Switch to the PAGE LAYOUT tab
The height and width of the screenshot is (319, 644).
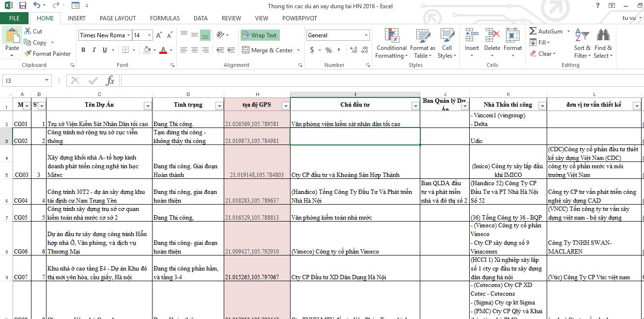tap(118, 18)
